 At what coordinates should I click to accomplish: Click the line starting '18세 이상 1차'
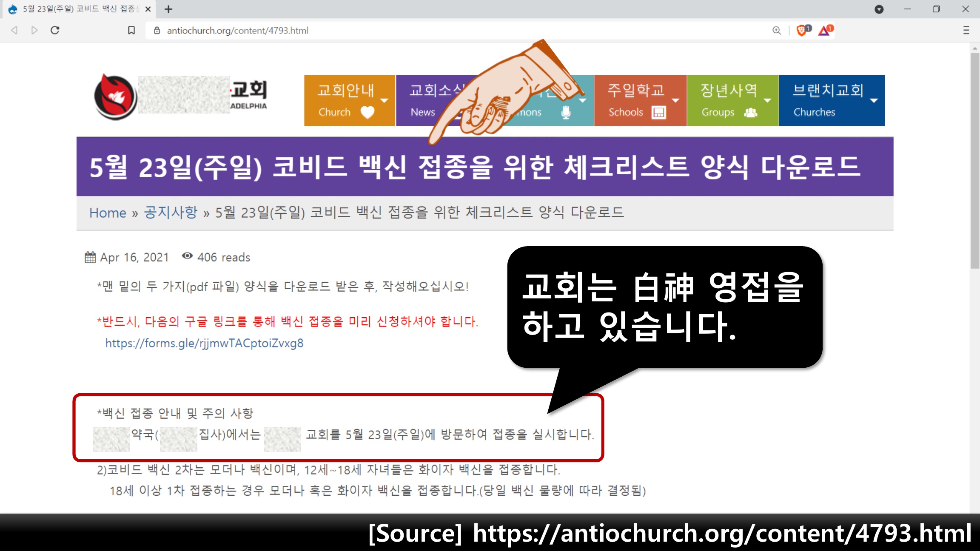click(378, 491)
